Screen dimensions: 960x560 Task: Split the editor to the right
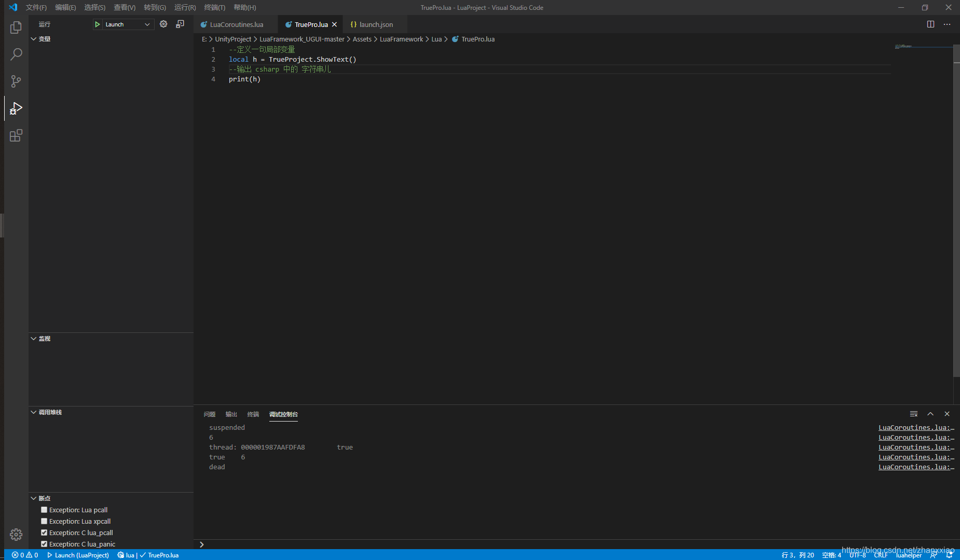[x=930, y=24]
